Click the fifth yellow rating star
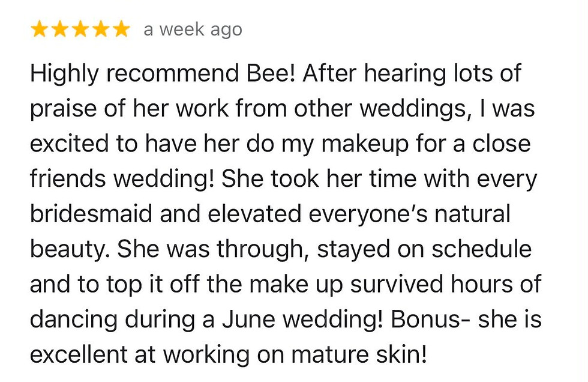The height and width of the screenshot is (382, 588). (121, 29)
